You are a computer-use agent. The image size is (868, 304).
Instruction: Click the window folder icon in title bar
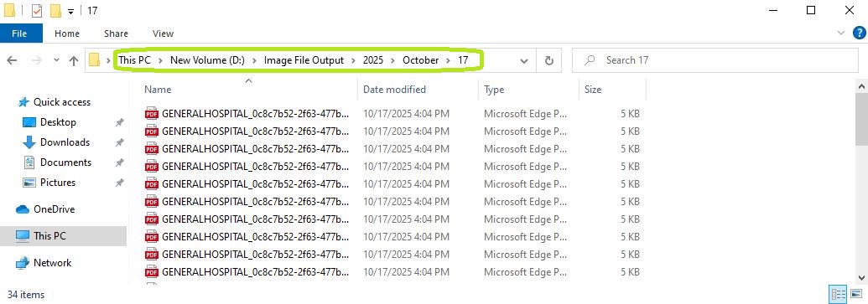pyautogui.click(x=9, y=11)
